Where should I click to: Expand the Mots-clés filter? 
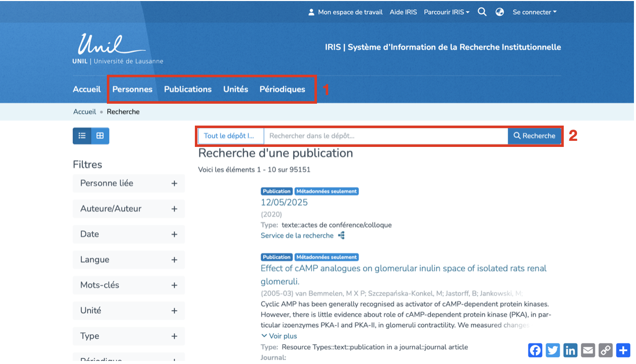174,285
